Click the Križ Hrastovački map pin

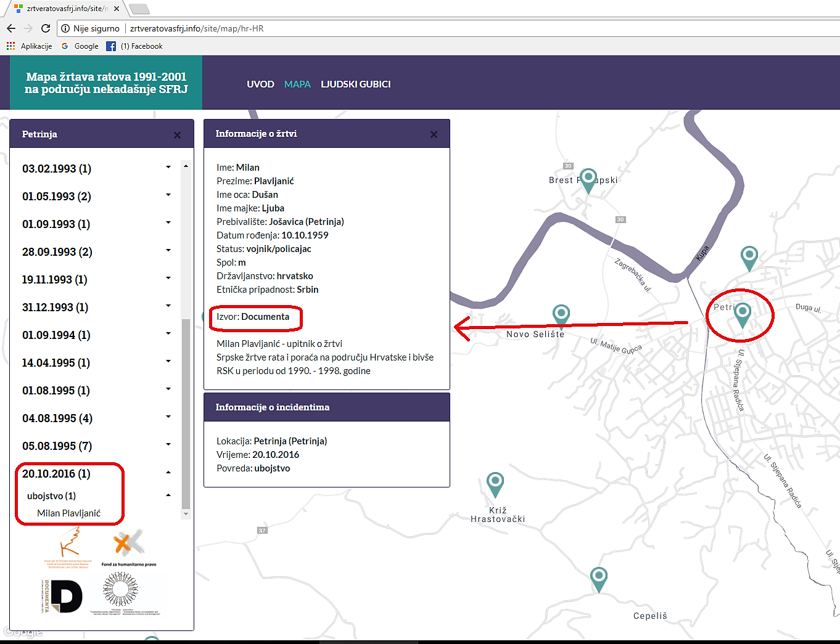495,483
